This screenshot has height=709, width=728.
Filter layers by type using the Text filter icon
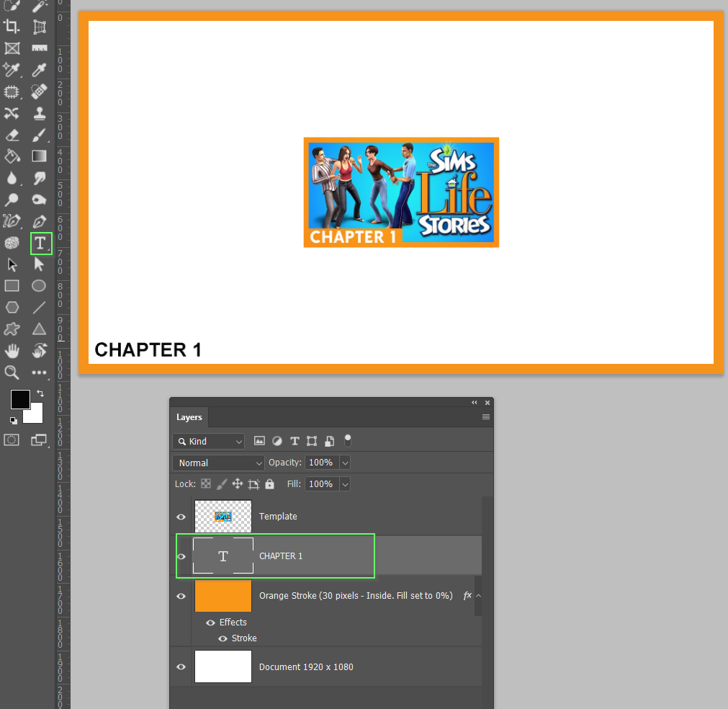click(x=295, y=440)
